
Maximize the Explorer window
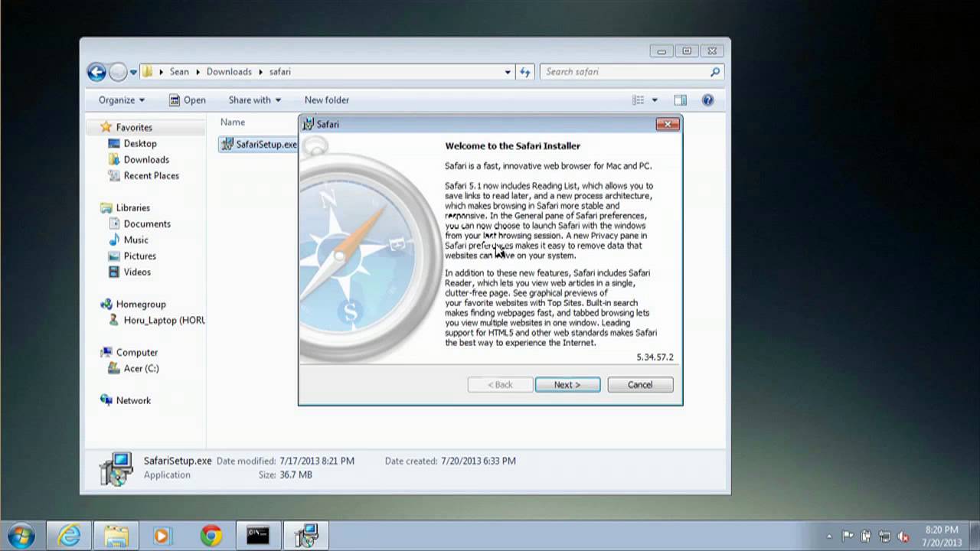[x=687, y=51]
